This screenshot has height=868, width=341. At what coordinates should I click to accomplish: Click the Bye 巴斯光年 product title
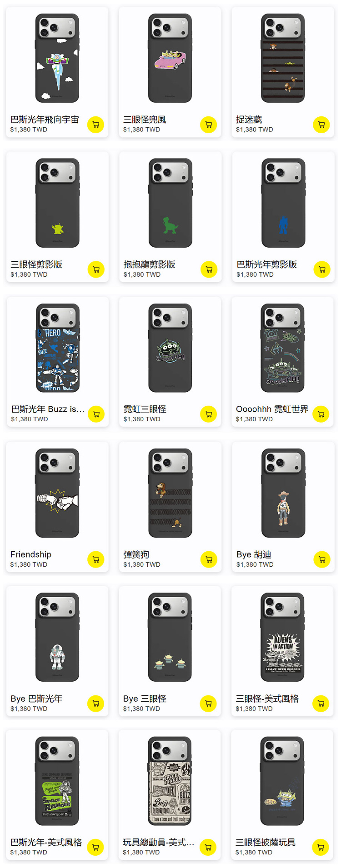[36, 698]
